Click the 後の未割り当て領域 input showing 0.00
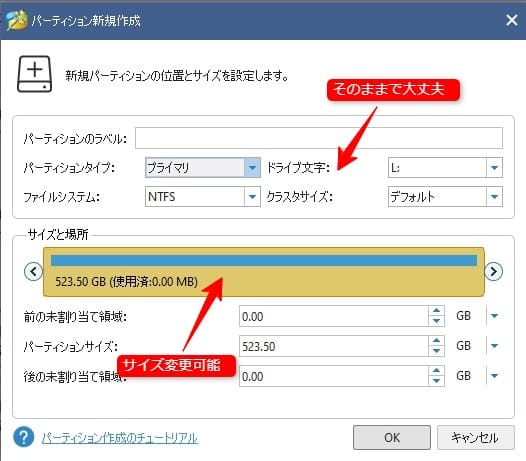This screenshot has height=461, width=526. [334, 376]
